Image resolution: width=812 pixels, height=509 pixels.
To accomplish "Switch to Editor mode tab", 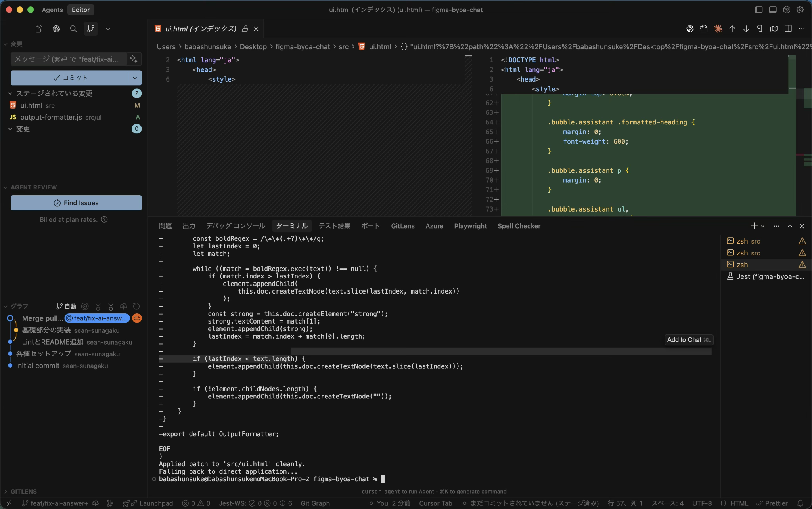I will point(80,10).
